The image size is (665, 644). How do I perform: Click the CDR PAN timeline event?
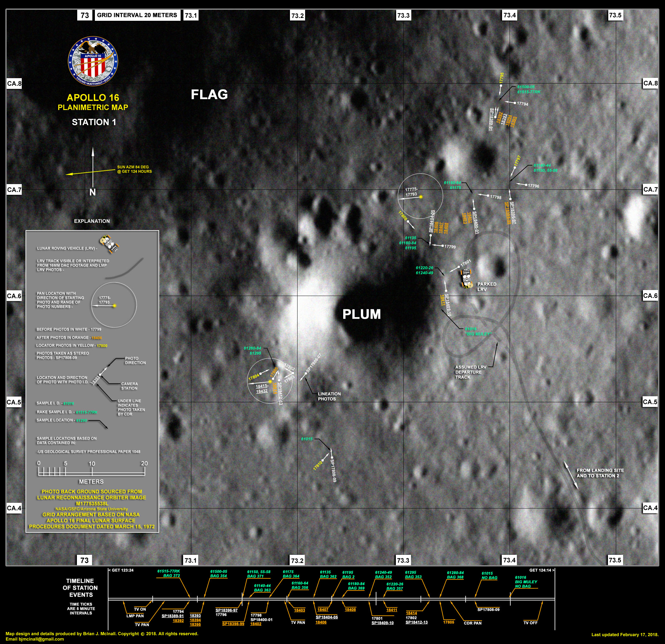473,623
